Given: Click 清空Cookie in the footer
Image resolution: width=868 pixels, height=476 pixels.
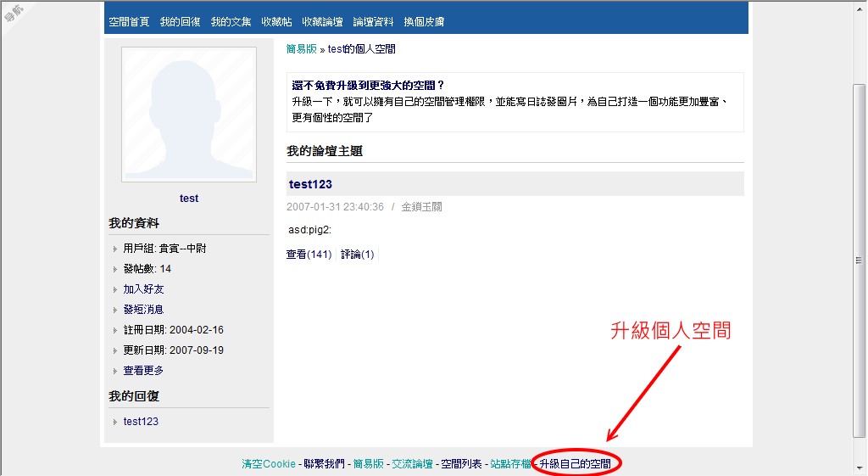Looking at the screenshot, I should tap(269, 464).
